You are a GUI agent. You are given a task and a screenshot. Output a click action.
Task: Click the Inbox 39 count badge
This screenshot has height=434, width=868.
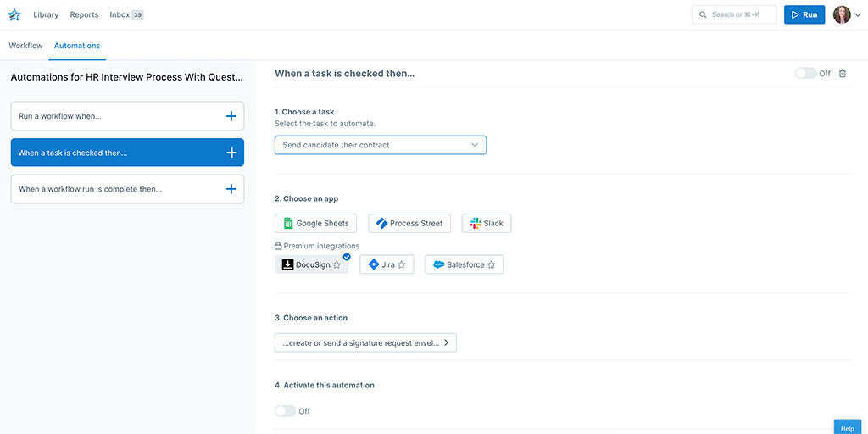138,15
